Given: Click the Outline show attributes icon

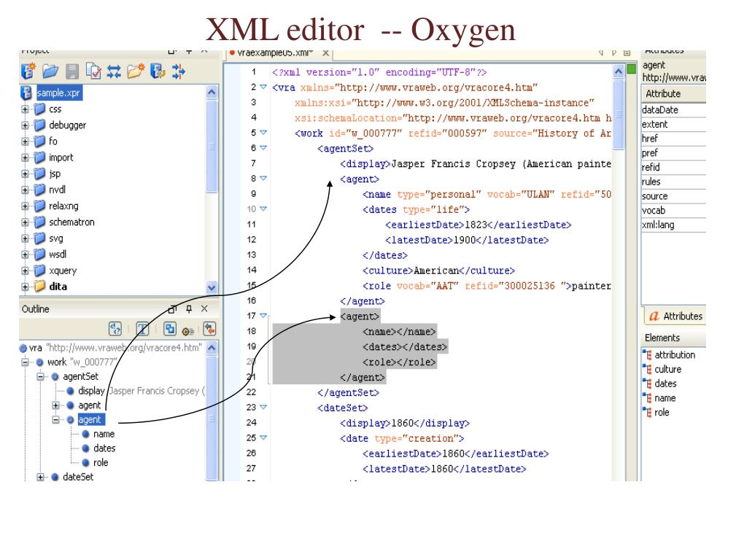Looking at the screenshot, I should [169, 329].
